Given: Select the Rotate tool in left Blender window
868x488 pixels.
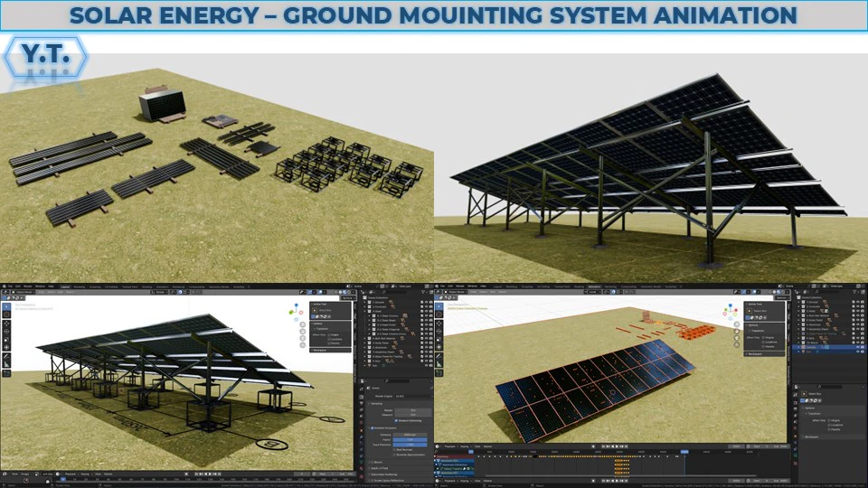Looking at the screenshot, I should 6,332.
